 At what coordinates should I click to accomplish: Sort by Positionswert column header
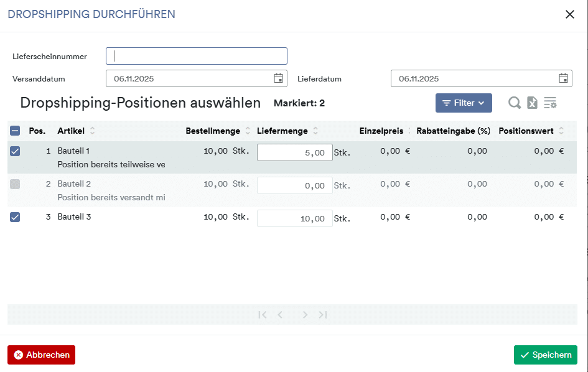(x=526, y=131)
